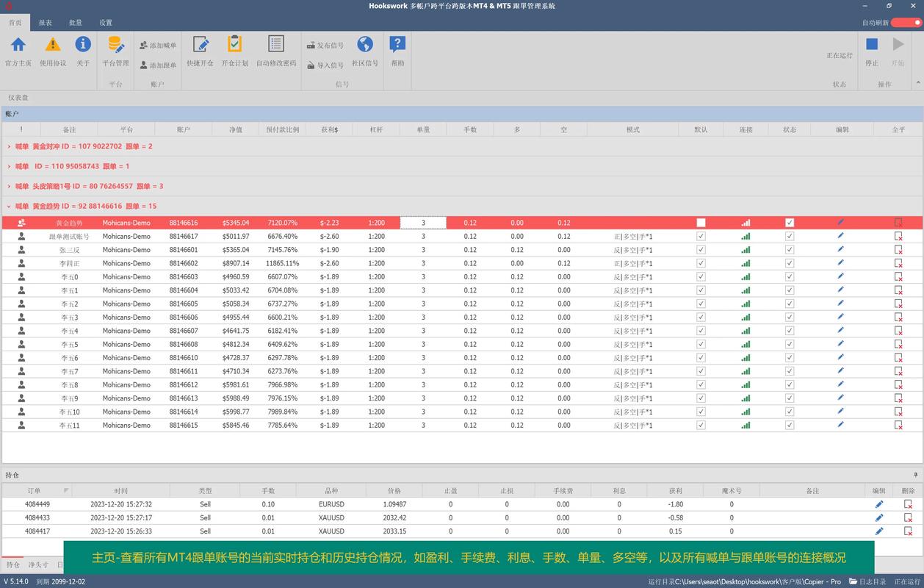Image resolution: width=924 pixels, height=588 pixels.
Task: Click the 单量 input cell of 黄金趋势
Action: (x=423, y=223)
